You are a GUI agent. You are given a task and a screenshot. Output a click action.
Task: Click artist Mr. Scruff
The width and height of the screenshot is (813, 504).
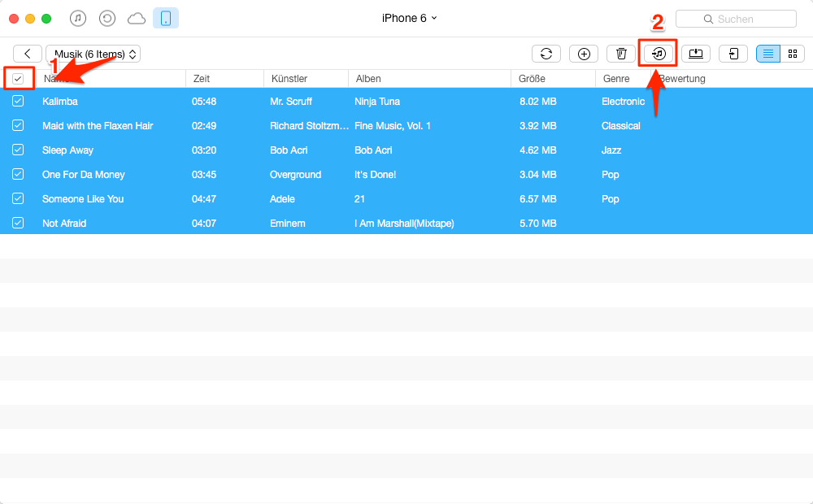tap(291, 101)
